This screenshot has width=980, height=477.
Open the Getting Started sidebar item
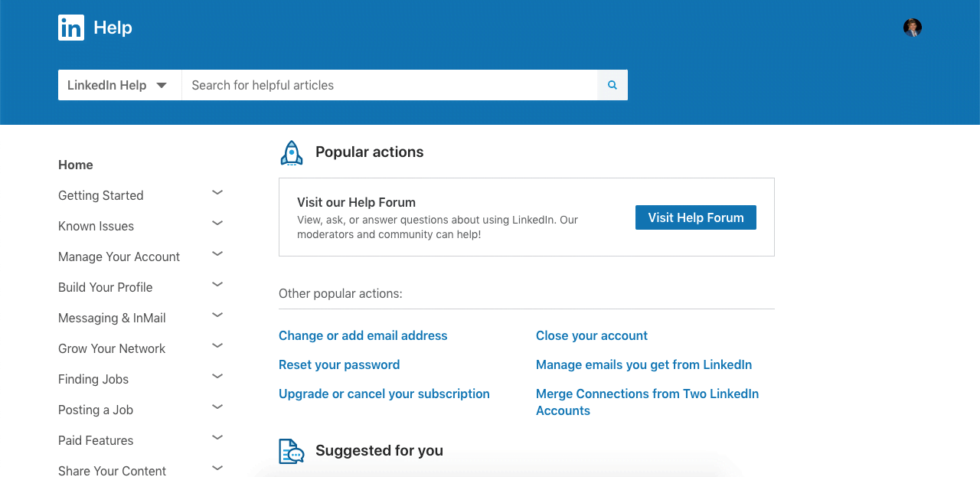pos(101,195)
